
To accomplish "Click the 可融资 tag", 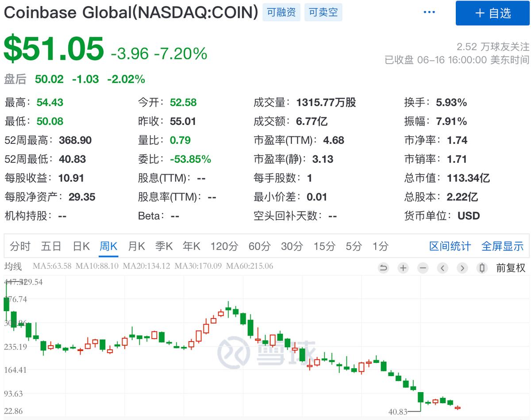I will click(281, 12).
